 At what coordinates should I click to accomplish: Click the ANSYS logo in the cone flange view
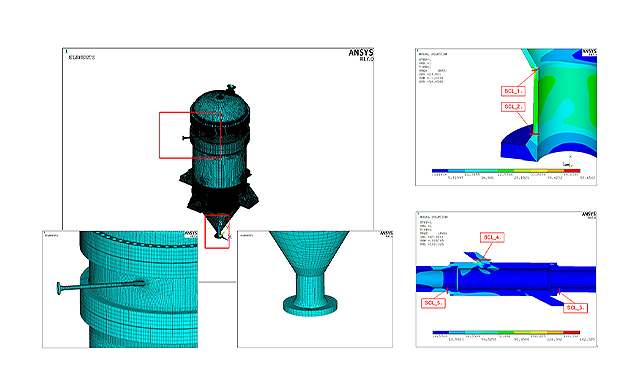pyautogui.click(x=386, y=234)
